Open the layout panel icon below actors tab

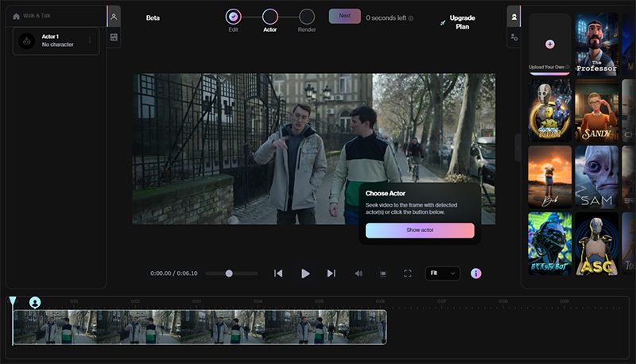[114, 37]
